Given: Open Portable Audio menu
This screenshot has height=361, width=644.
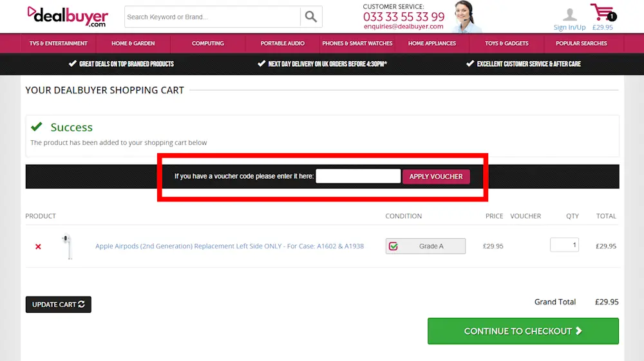Looking at the screenshot, I should pyautogui.click(x=283, y=44).
